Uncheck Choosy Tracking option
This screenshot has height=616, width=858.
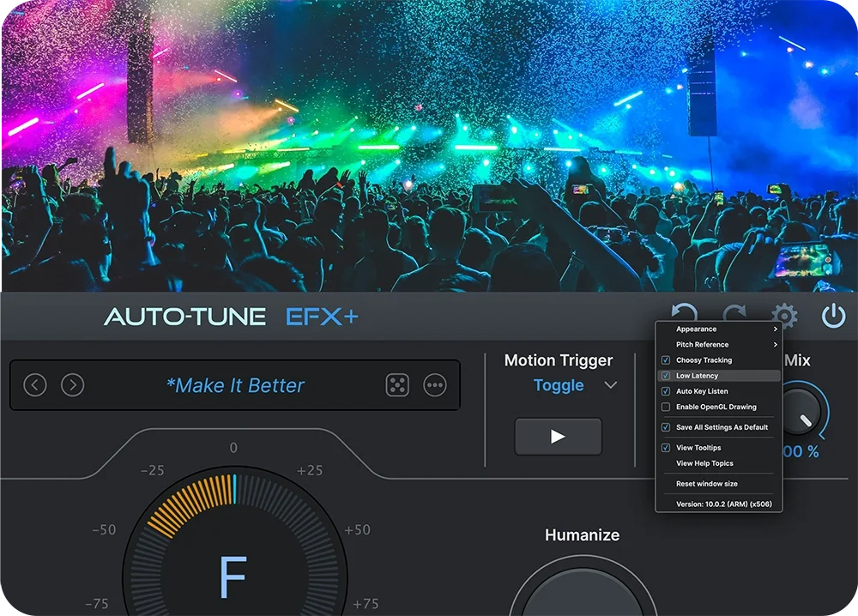click(x=666, y=360)
